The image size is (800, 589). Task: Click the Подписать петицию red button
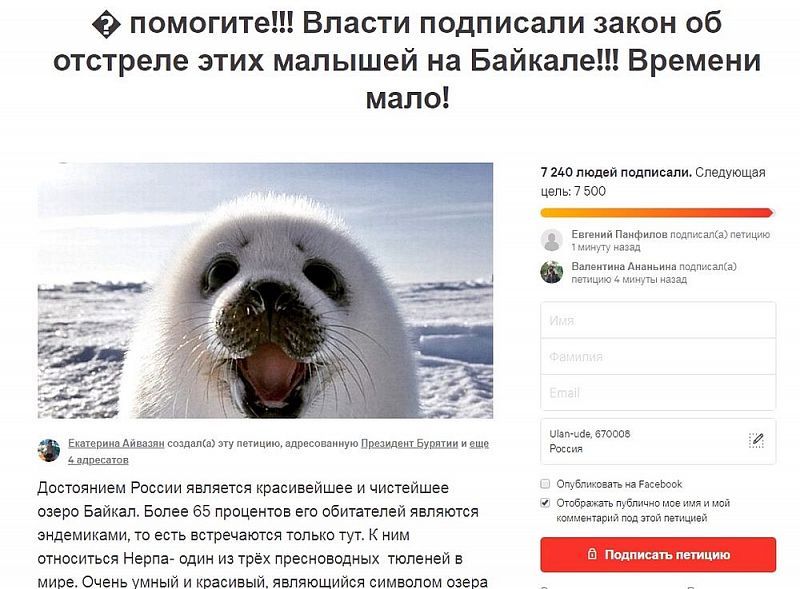[658, 554]
